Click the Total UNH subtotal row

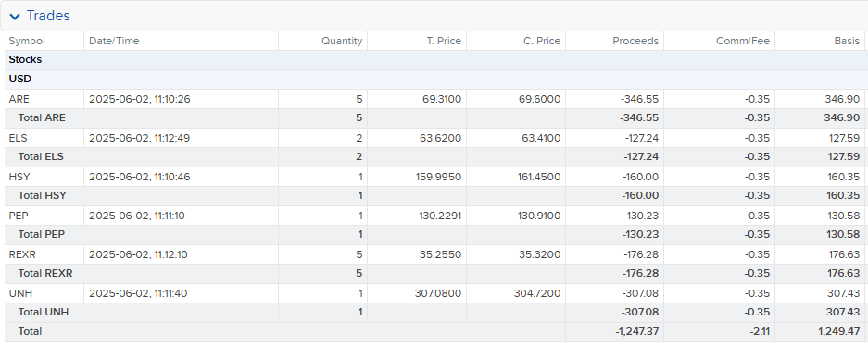click(x=434, y=313)
